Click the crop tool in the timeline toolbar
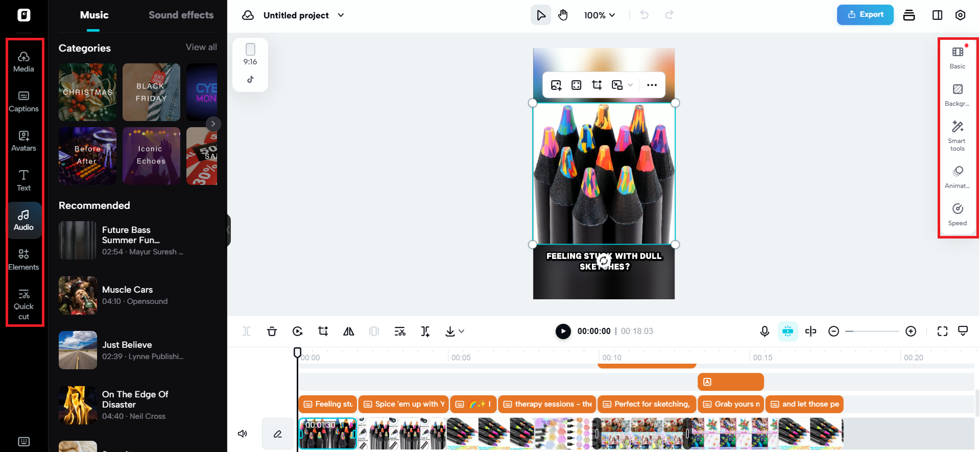The width and height of the screenshot is (980, 452). click(323, 331)
